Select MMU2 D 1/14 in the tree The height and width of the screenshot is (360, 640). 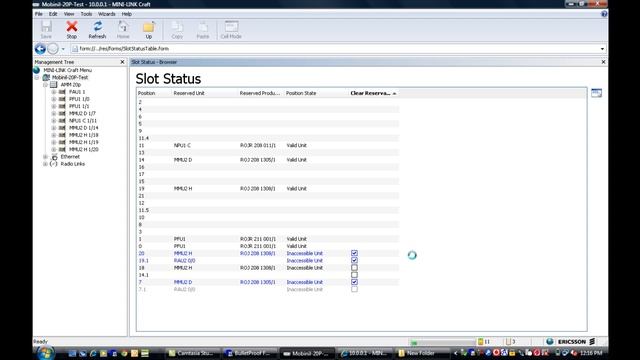84,128
